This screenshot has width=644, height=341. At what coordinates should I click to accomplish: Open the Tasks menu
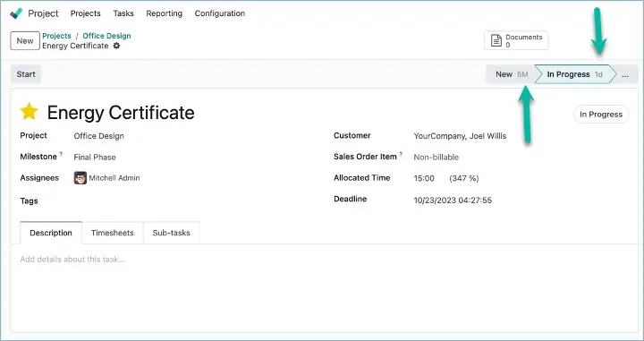[x=123, y=13]
